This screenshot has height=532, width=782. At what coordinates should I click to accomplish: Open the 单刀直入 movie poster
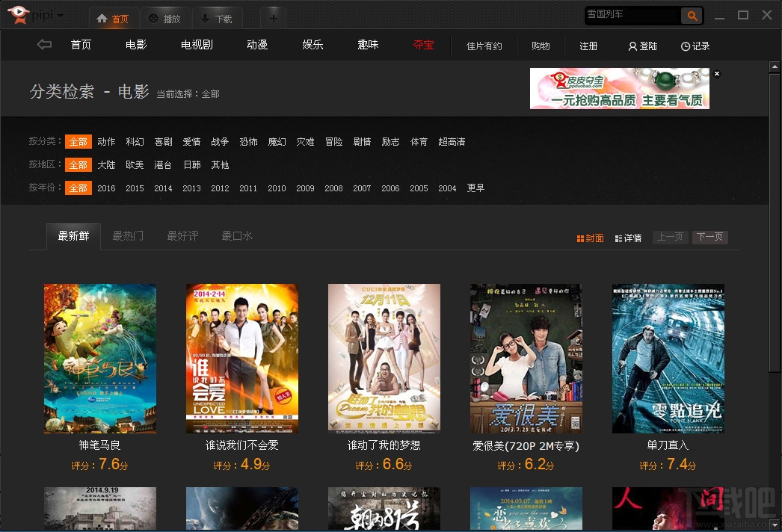(x=668, y=359)
